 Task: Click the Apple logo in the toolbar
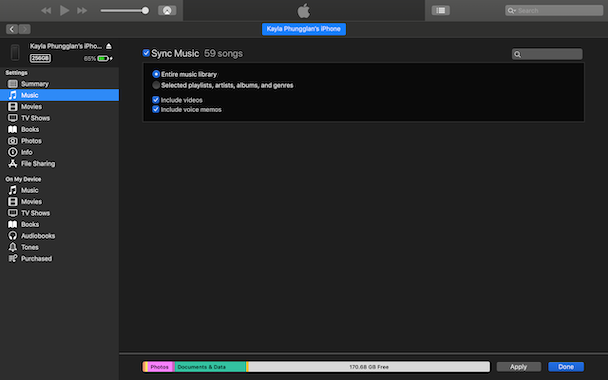pos(304,10)
